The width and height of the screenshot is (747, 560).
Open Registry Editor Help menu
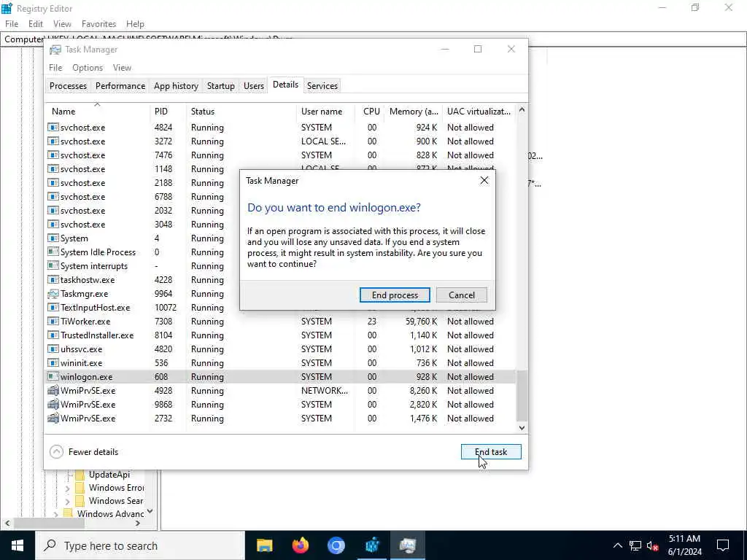(135, 24)
